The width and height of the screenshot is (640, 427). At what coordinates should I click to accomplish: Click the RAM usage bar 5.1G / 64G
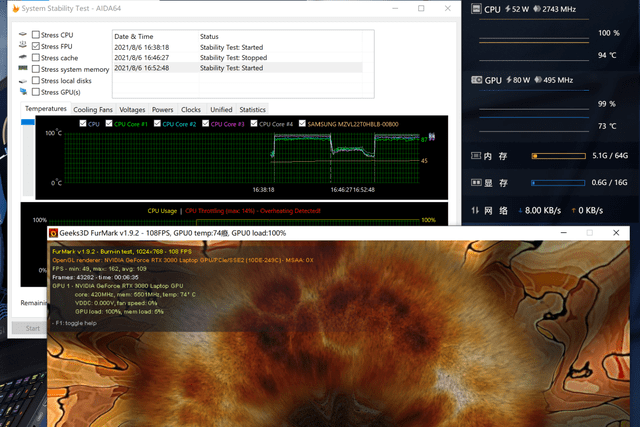[558, 156]
